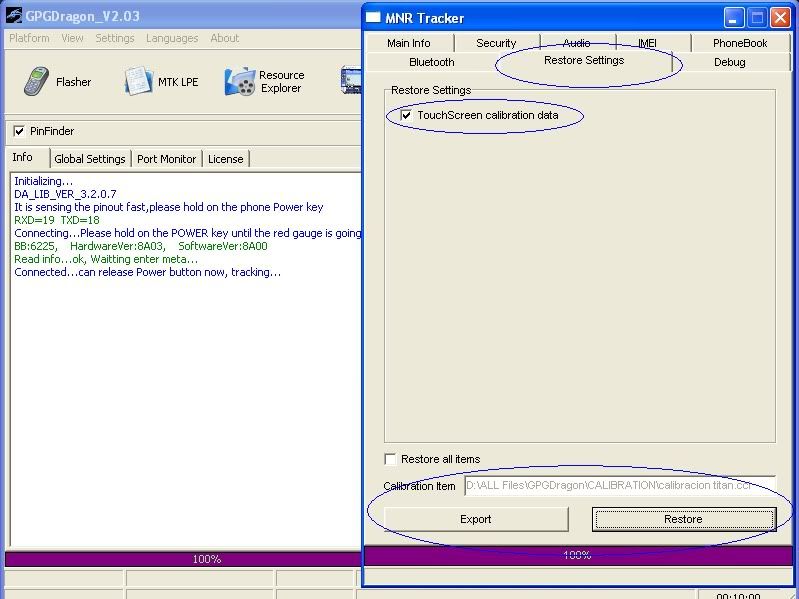The image size is (799, 599).
Task: Click GPGDragon main 100% progress bar
Action: pos(183,559)
